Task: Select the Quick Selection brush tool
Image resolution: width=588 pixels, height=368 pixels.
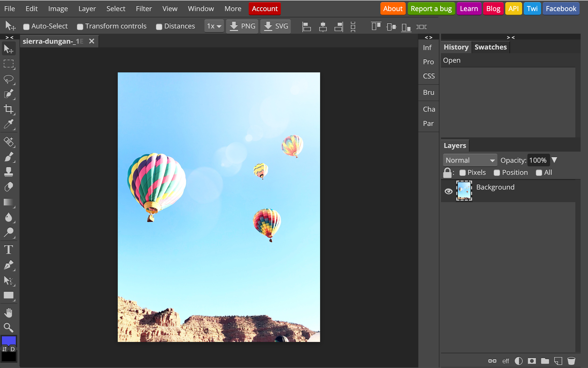Action: coord(9,94)
